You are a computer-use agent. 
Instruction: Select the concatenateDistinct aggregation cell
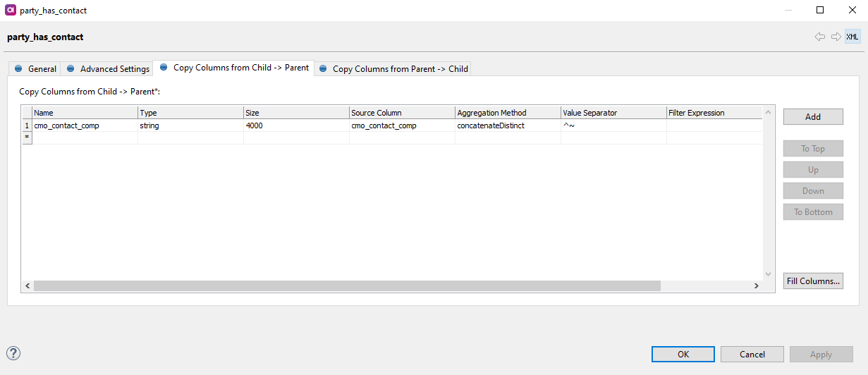click(x=508, y=125)
